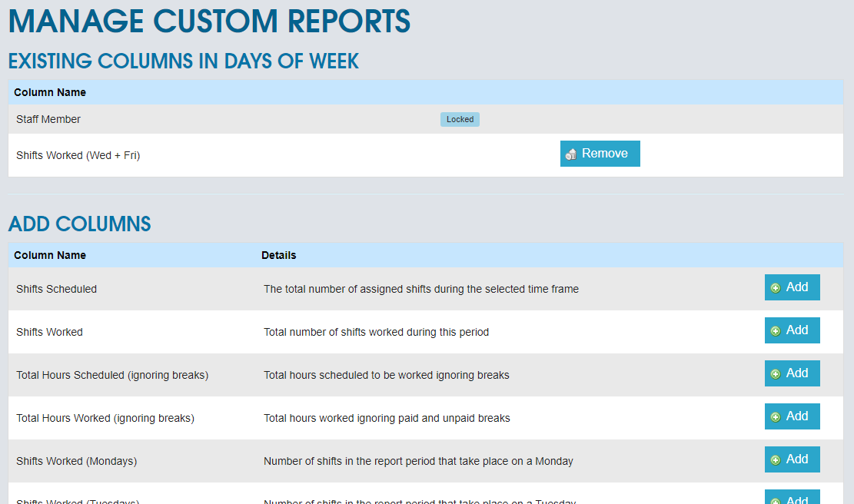The image size is (854, 504).
Task: Select the 'Shifts Worked (Wed + Fri)' text
Action: 78,156
